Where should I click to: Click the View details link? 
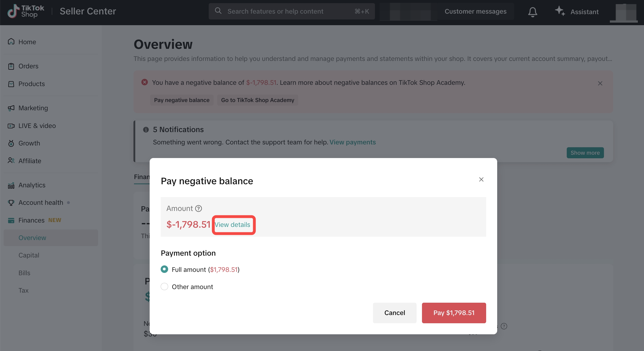point(232,225)
